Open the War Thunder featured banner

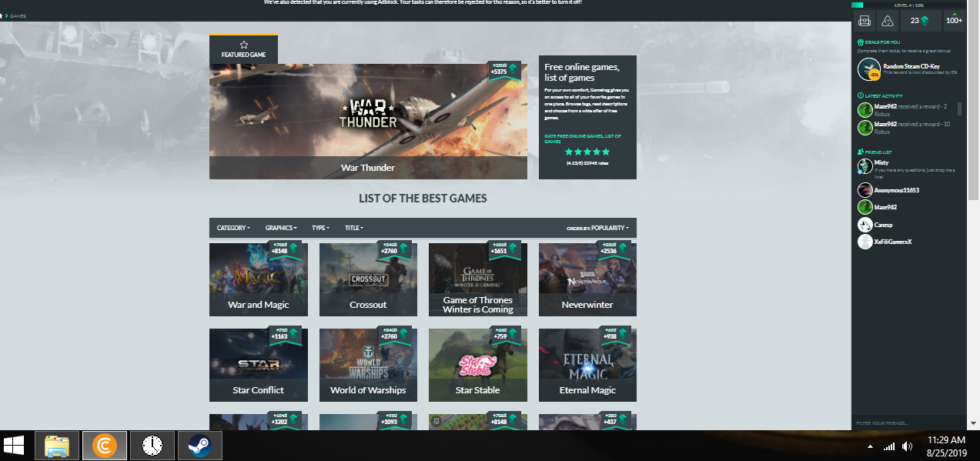point(368,122)
